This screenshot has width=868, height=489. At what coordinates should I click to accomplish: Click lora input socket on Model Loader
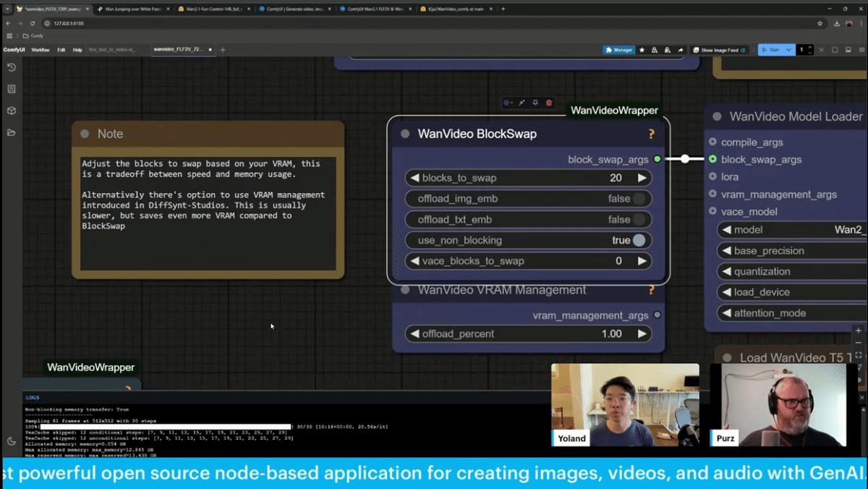click(x=713, y=177)
